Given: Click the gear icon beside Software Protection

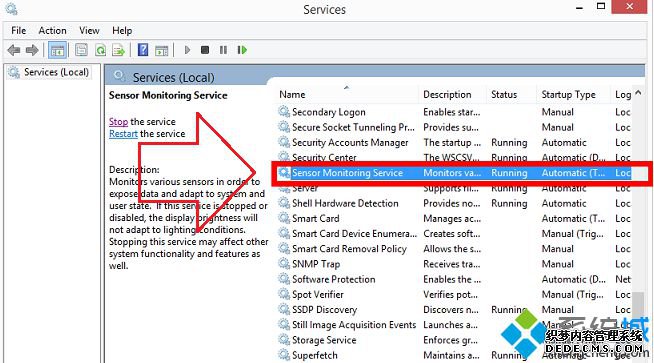Looking at the screenshot, I should coord(284,279).
